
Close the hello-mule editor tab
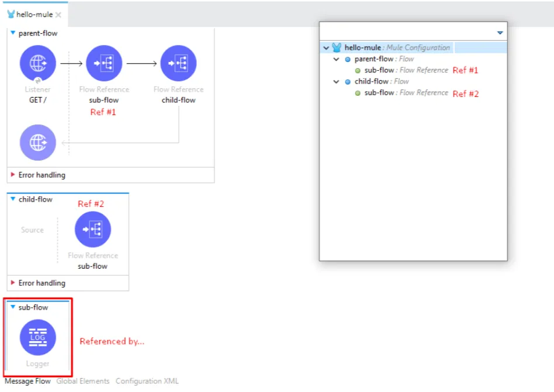(58, 15)
